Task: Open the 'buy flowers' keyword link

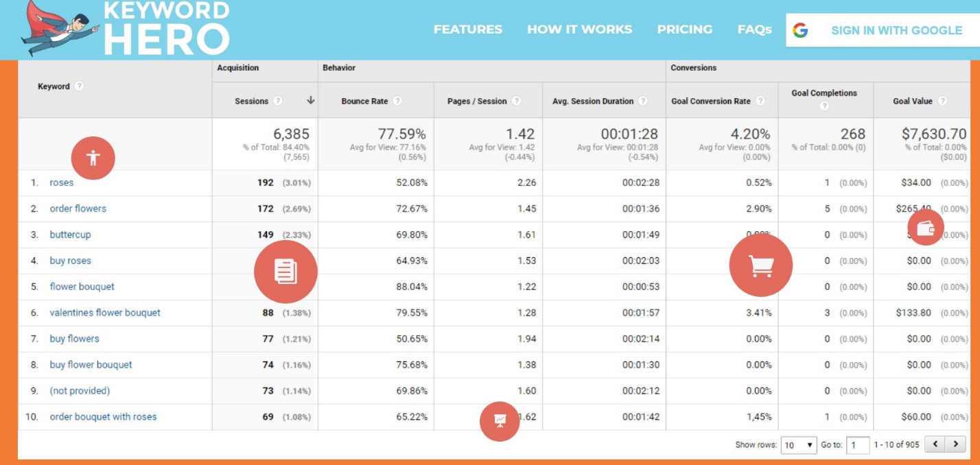Action: coord(74,339)
